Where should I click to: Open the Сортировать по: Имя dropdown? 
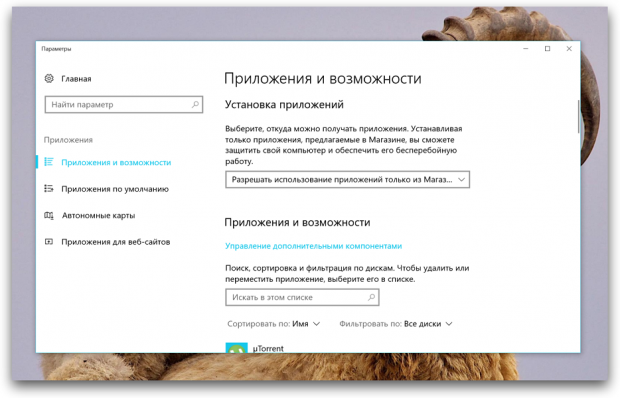click(x=274, y=324)
